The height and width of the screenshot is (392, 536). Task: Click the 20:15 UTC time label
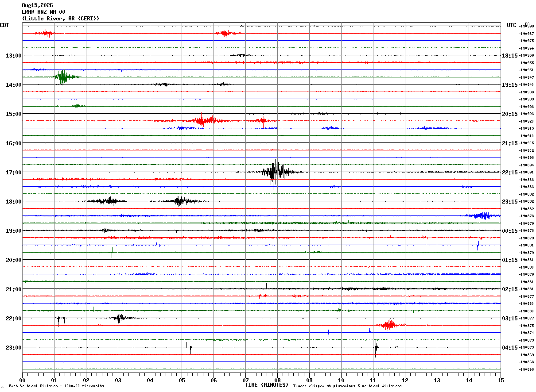point(510,114)
